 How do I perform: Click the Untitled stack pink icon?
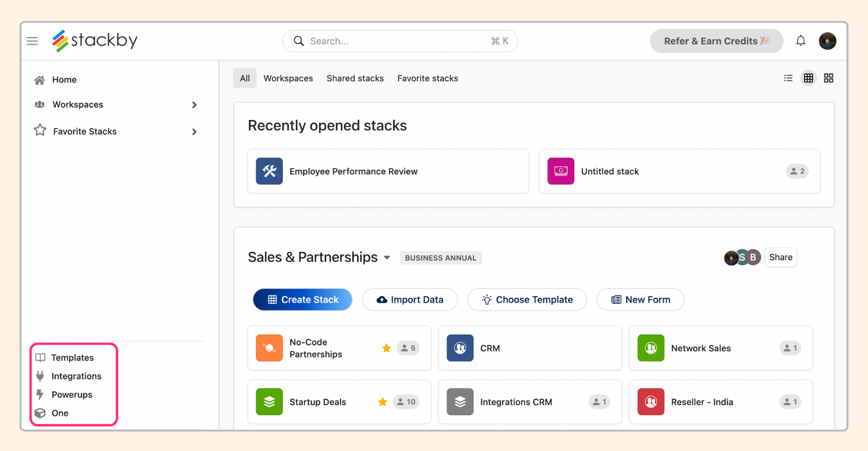(561, 171)
